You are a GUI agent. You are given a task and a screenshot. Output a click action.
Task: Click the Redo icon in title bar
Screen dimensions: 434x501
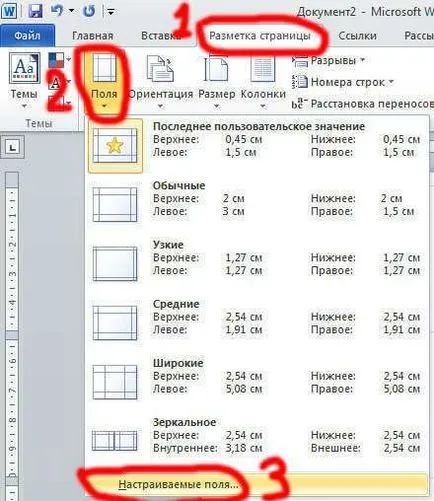(89, 11)
